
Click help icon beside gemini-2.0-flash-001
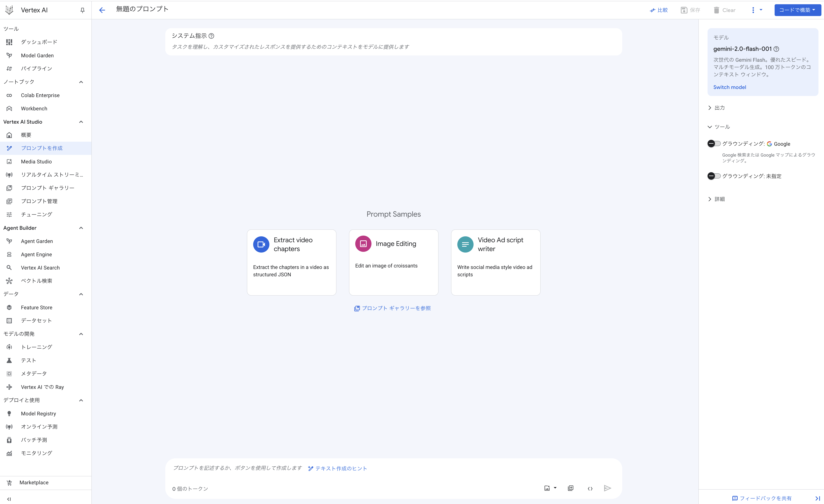(x=776, y=49)
